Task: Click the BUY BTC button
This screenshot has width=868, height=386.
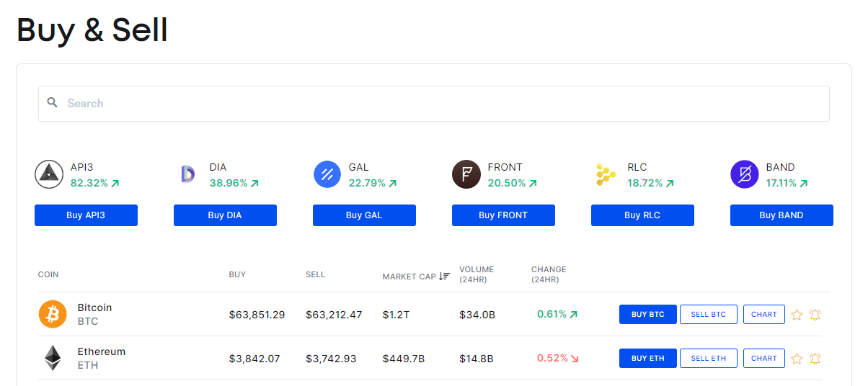Action: (x=648, y=315)
